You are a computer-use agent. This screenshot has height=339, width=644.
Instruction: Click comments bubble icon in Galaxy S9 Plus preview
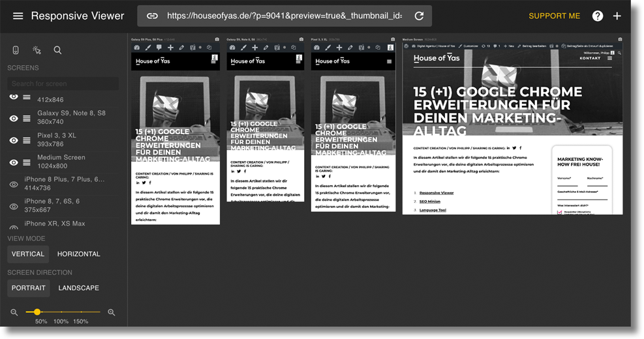click(159, 48)
